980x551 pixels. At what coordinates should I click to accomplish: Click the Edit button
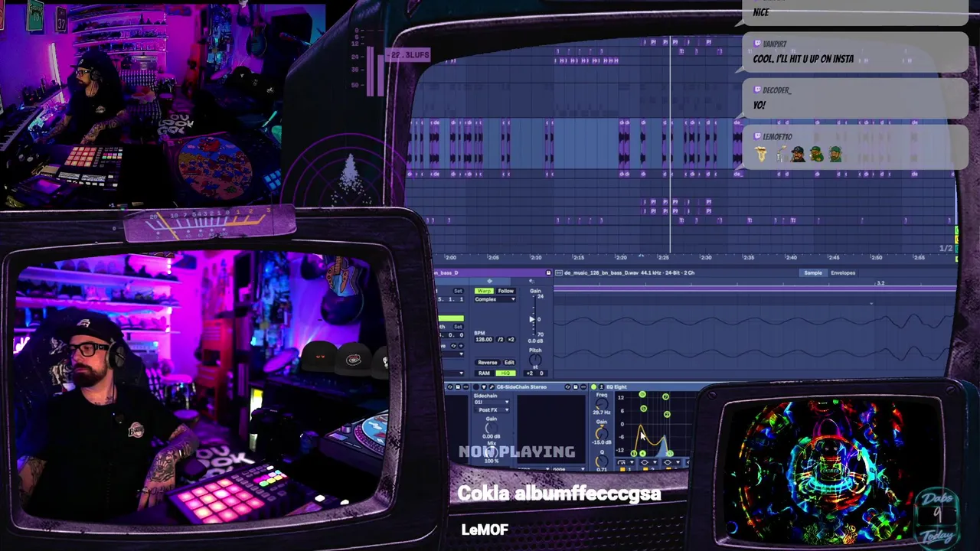point(509,363)
